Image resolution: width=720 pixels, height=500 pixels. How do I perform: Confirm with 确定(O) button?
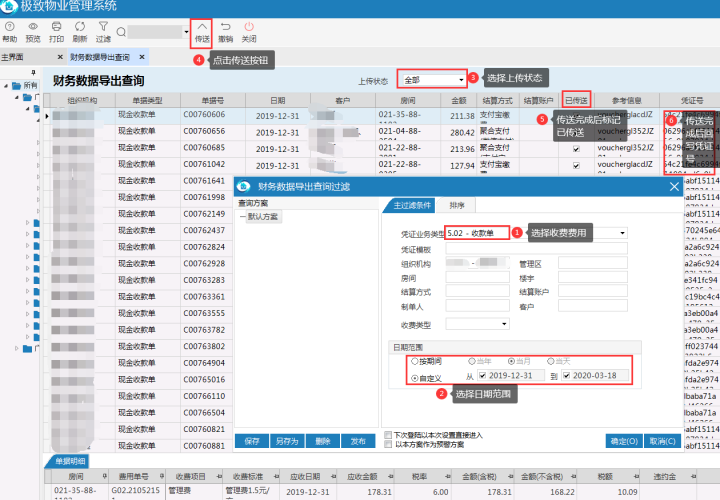click(624, 441)
